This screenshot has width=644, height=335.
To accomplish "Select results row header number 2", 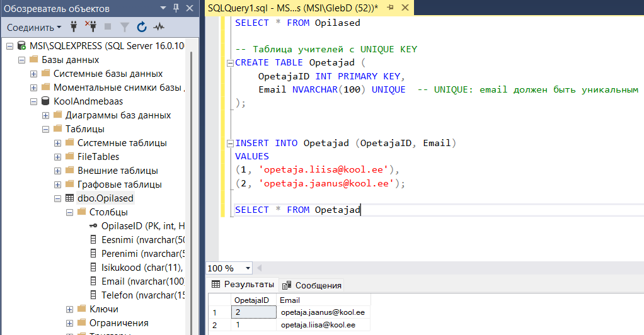I will [x=220, y=325].
